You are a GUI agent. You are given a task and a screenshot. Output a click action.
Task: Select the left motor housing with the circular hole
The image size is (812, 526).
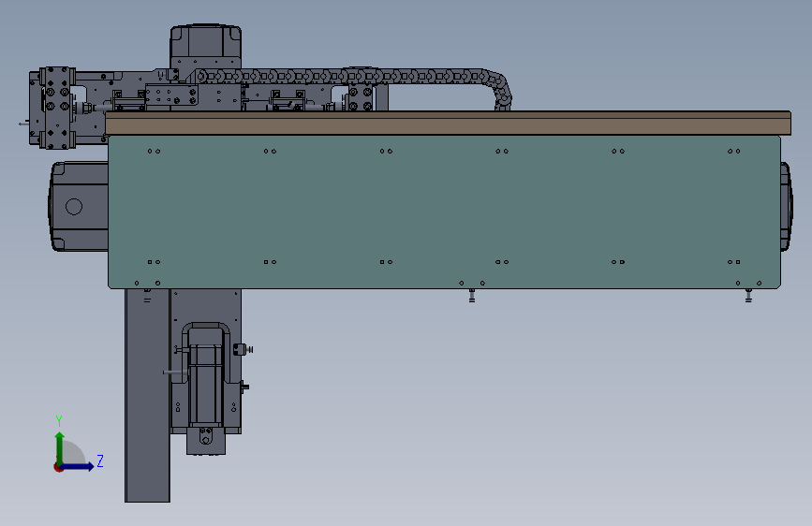[x=79, y=207]
